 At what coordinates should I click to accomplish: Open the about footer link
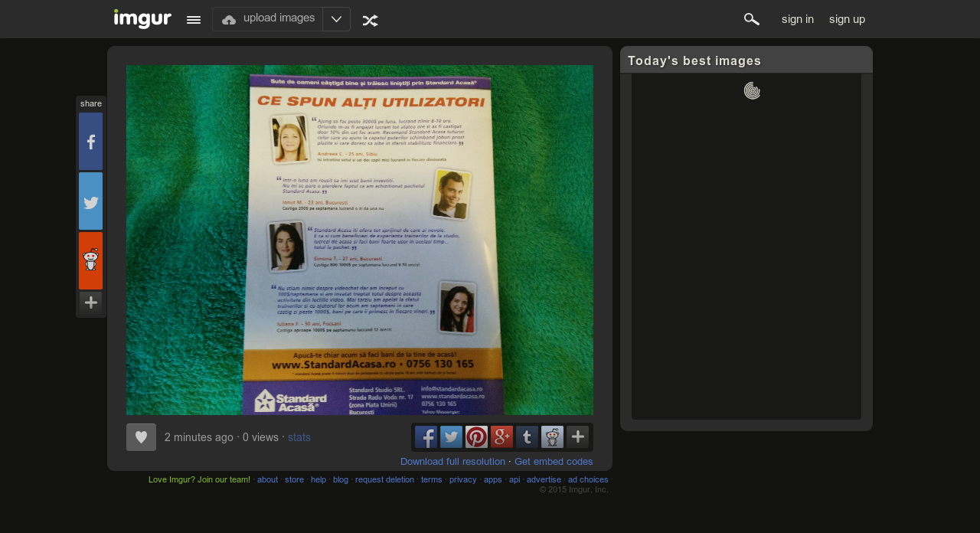267,480
